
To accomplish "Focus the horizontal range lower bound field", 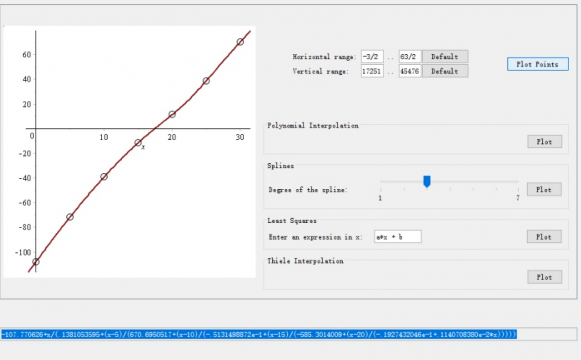I will tap(372, 57).
